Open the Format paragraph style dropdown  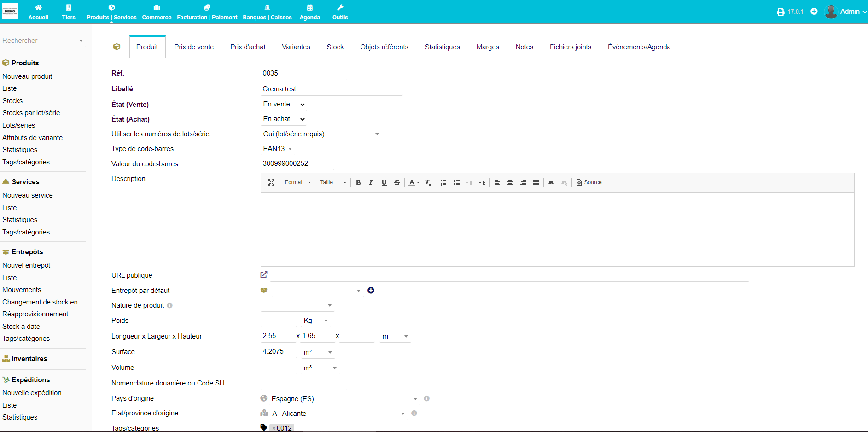point(297,182)
